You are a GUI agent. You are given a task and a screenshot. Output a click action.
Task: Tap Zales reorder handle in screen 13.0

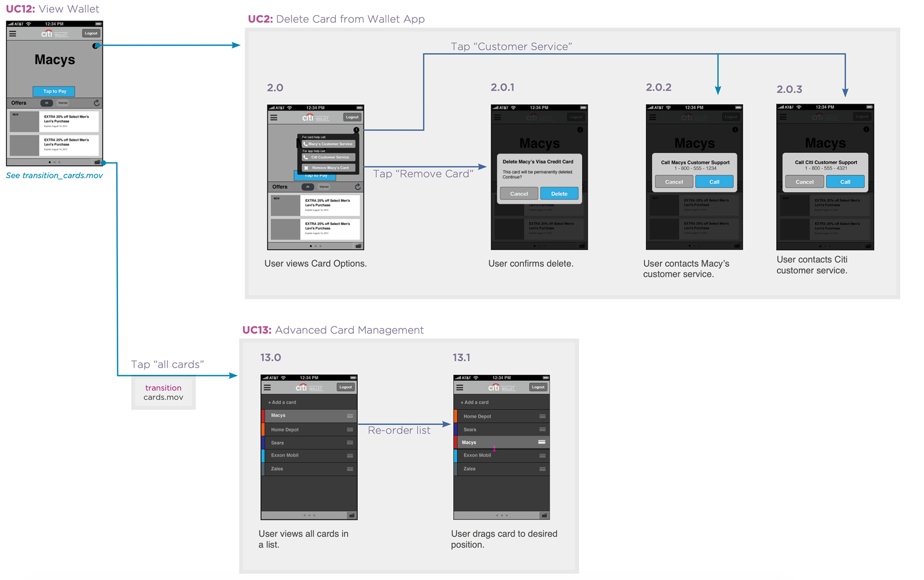(x=350, y=469)
